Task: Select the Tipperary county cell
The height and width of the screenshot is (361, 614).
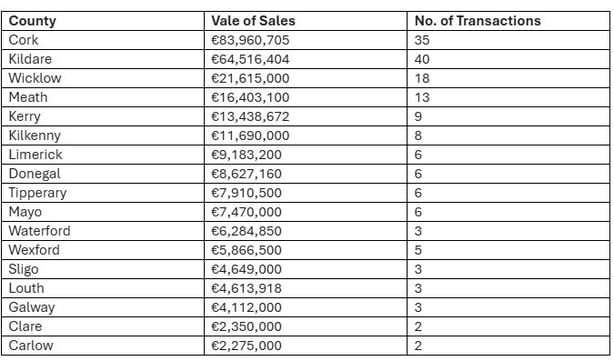Action: click(103, 193)
